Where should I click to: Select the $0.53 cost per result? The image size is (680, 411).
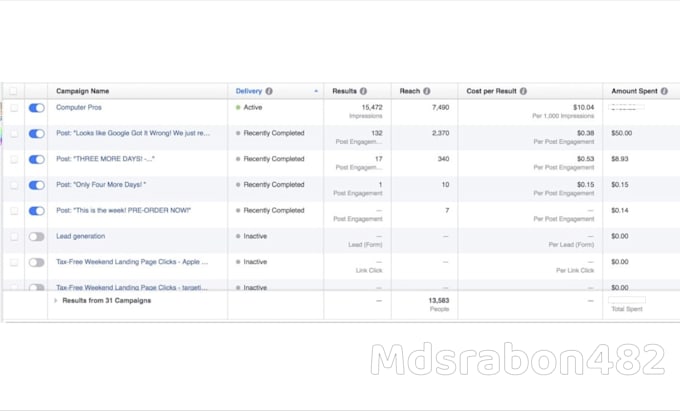point(585,159)
